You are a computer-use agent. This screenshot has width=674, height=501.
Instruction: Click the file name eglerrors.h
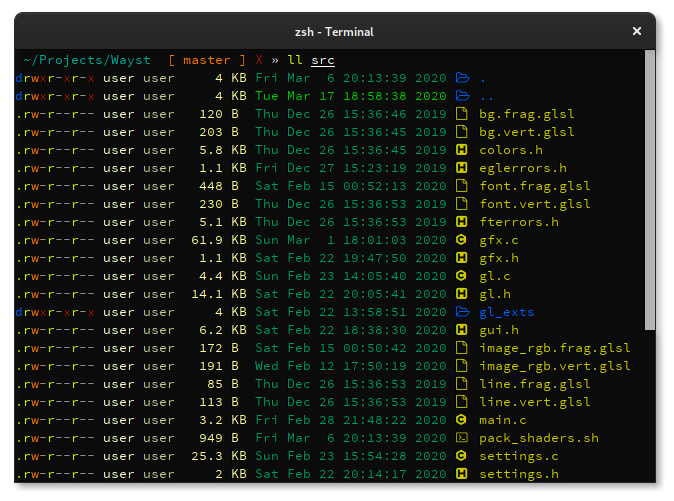pyautogui.click(x=523, y=168)
